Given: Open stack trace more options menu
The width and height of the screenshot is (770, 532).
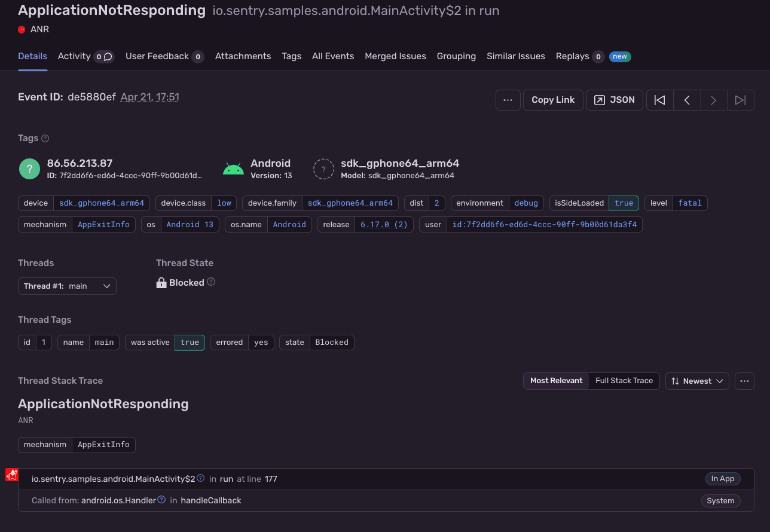Looking at the screenshot, I should click(744, 381).
